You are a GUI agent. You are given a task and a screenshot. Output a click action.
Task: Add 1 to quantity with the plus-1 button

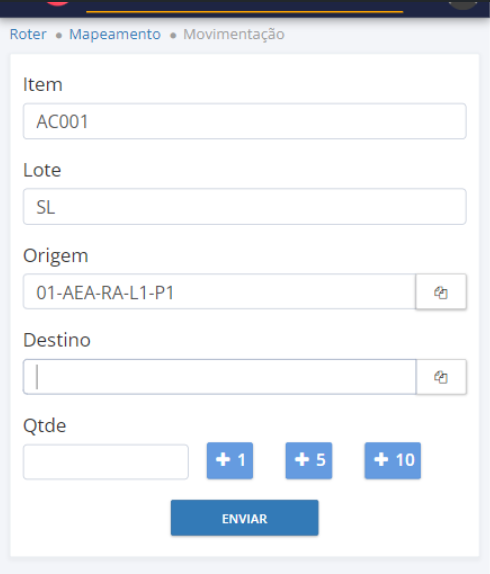point(230,460)
